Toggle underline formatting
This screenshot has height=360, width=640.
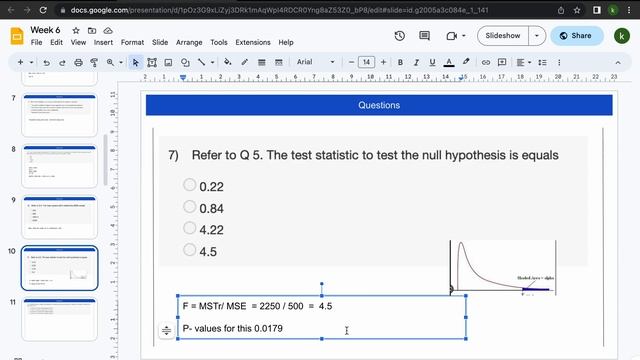(x=432, y=62)
